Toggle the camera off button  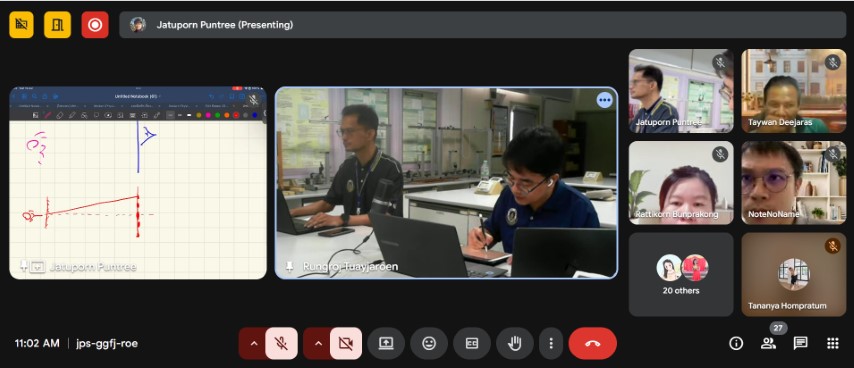[346, 344]
